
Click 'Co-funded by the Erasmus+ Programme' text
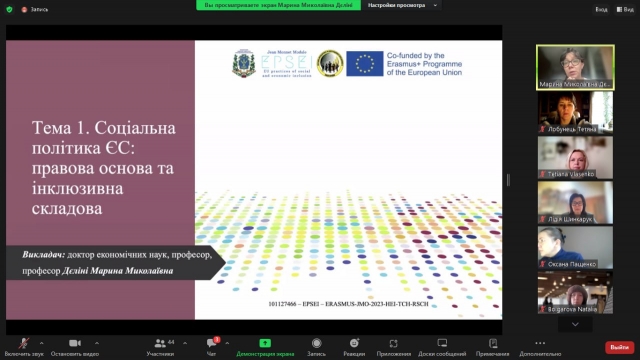point(424,64)
